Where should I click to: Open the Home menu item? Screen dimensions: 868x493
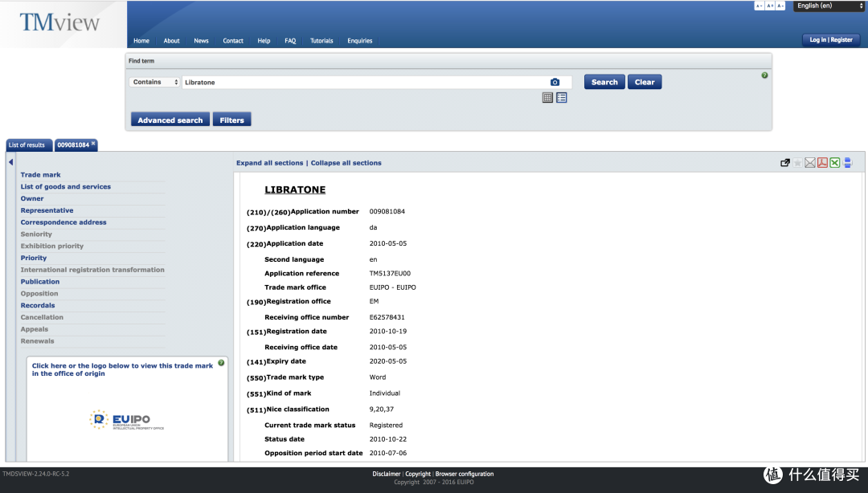pyautogui.click(x=141, y=40)
